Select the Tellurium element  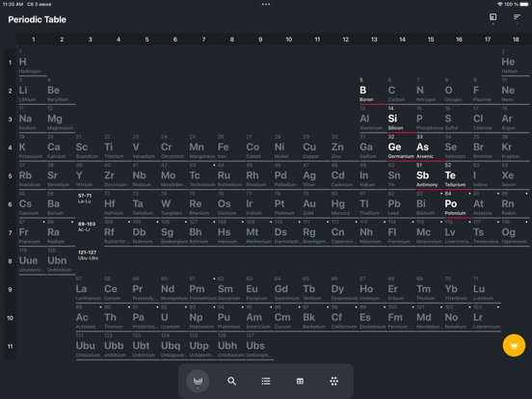pyautogui.click(x=459, y=175)
